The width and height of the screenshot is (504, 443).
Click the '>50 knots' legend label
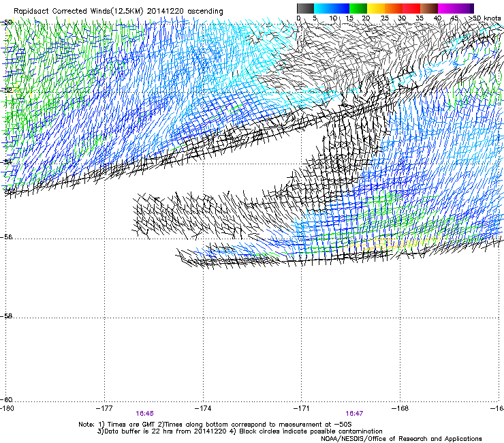(485, 18)
